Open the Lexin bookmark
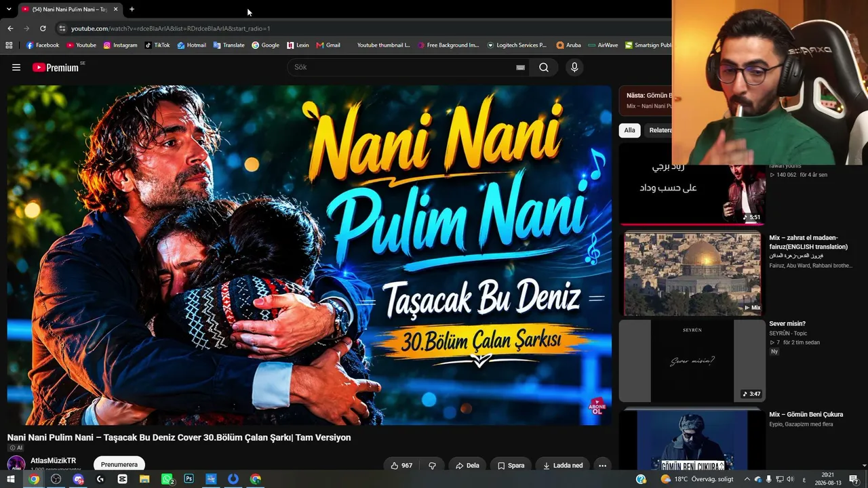868x488 pixels. [x=298, y=45]
